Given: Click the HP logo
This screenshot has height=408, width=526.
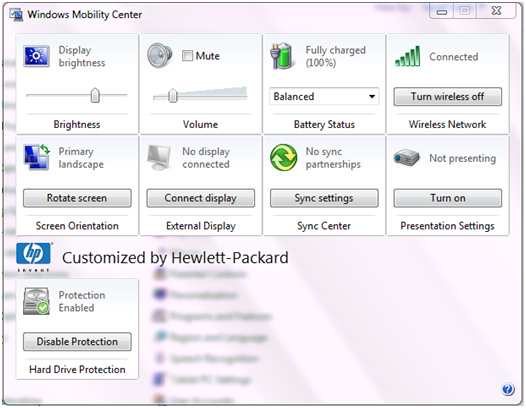Looking at the screenshot, I should coord(34,256).
